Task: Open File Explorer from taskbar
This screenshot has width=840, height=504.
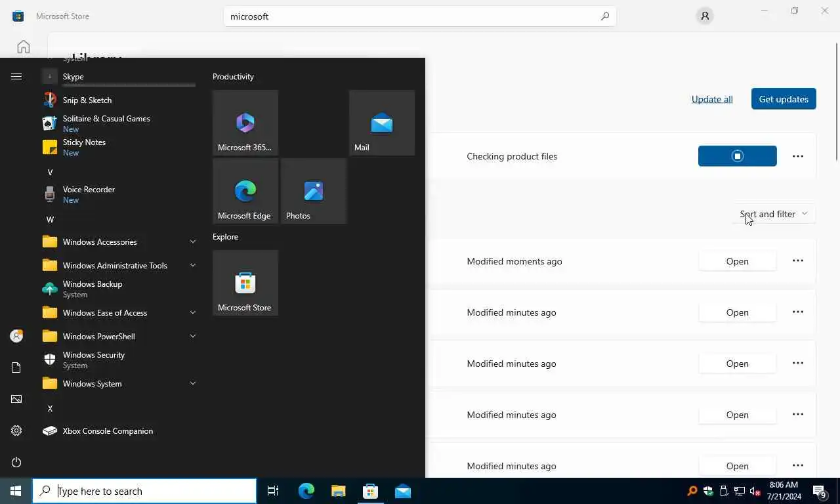Action: (338, 491)
